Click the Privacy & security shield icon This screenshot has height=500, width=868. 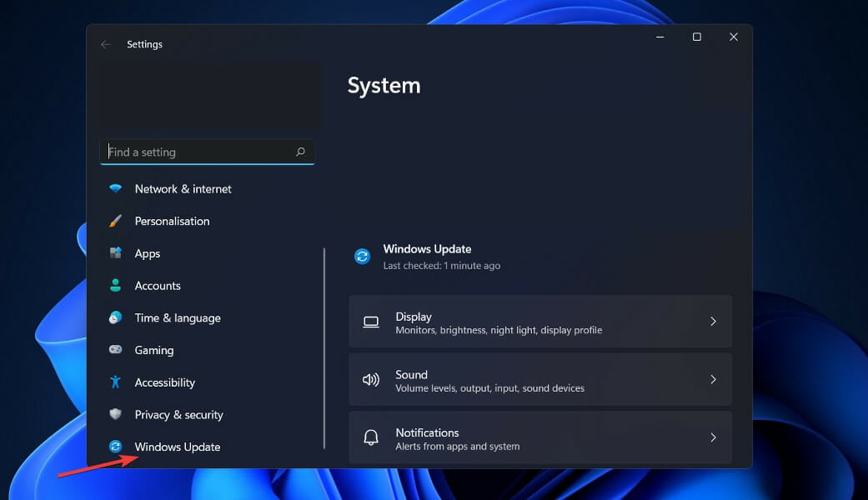[x=115, y=414]
